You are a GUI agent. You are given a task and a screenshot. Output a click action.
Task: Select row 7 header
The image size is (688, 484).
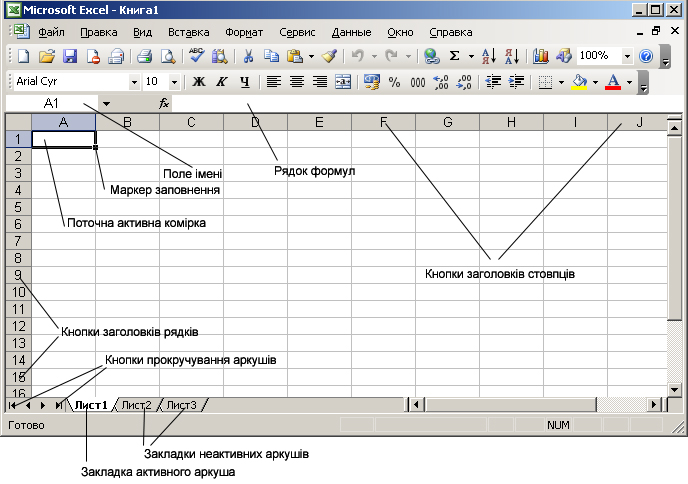click(18, 241)
